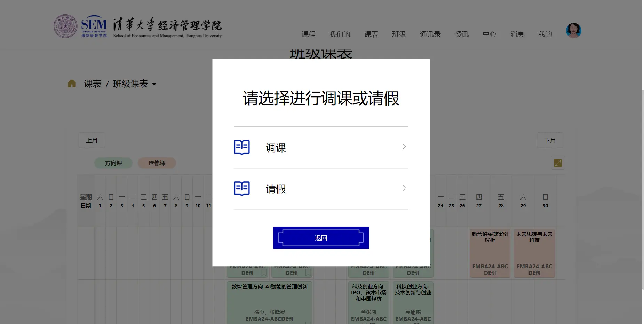Open the 课程 menu item

click(x=308, y=34)
